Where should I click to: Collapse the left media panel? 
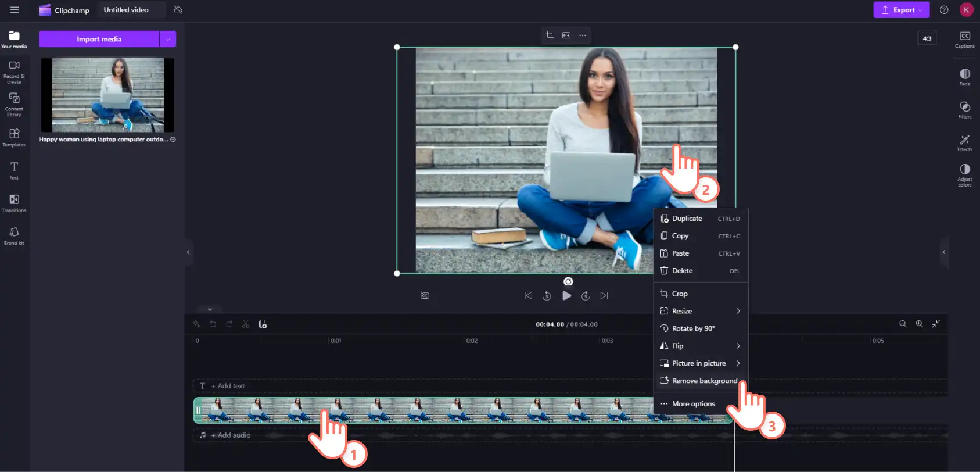188,252
